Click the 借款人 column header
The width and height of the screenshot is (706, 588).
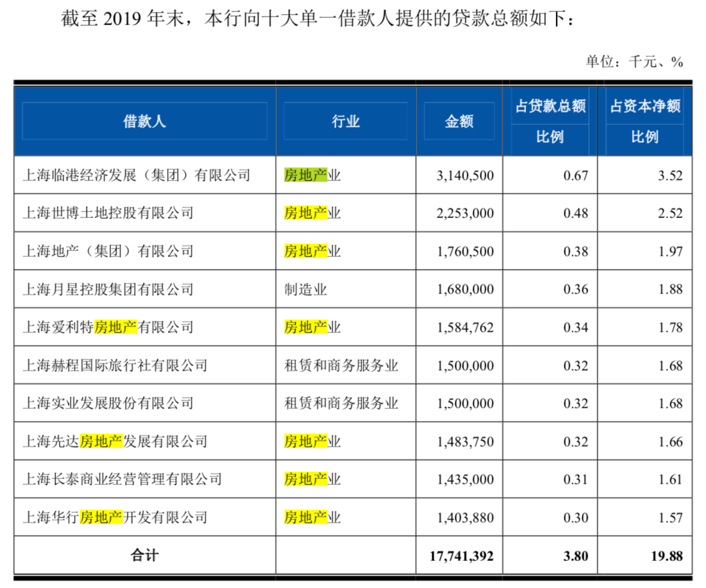coord(146,121)
